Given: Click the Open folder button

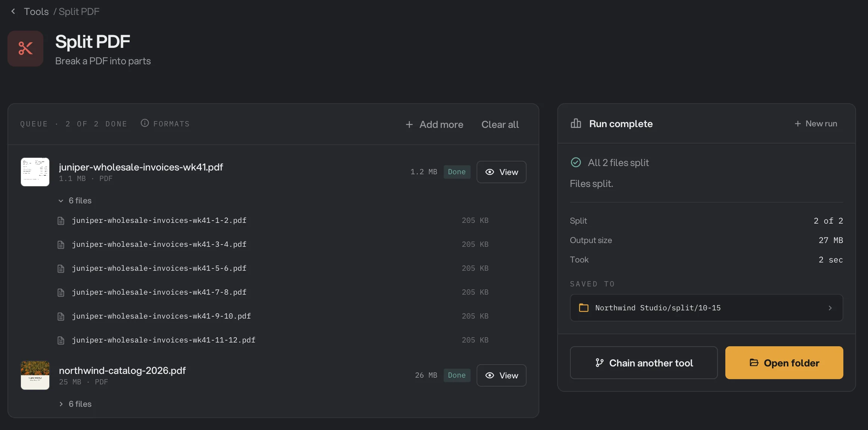Looking at the screenshot, I should (x=784, y=363).
